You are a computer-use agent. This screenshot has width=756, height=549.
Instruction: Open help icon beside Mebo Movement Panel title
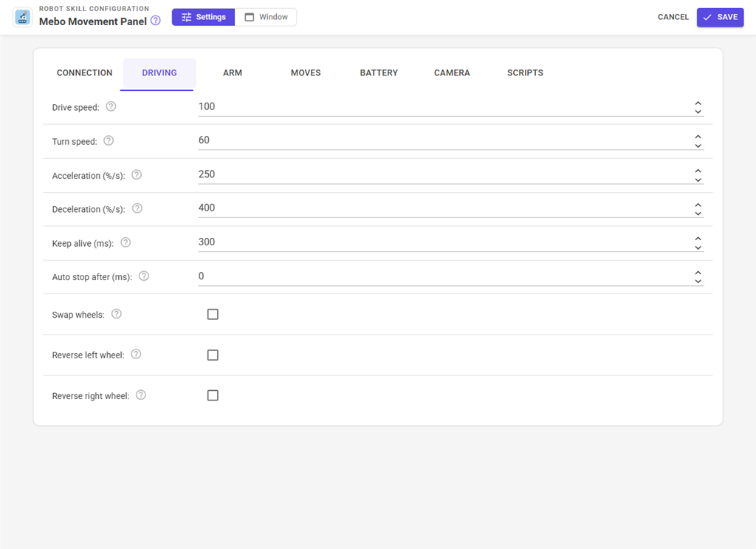coord(155,21)
